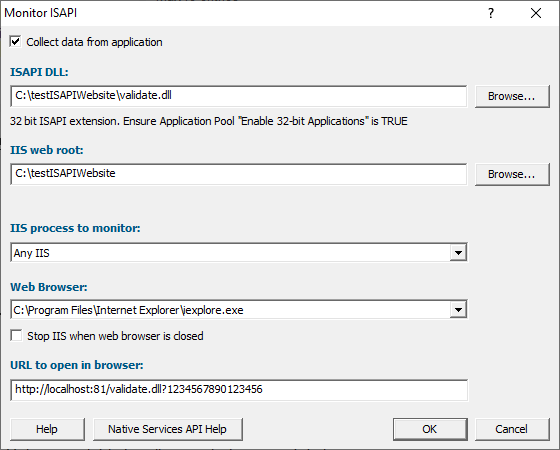Click into the ISAPI DLL path field

click(239, 96)
